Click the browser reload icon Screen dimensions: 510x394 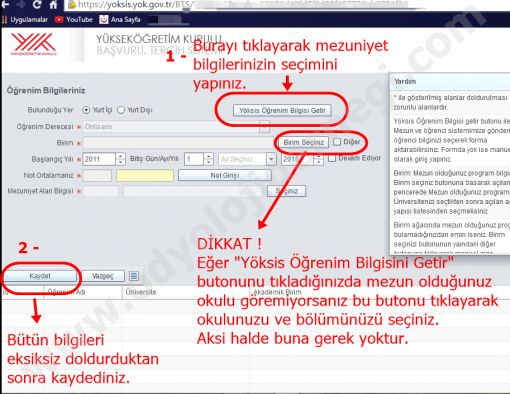tap(37, 4)
